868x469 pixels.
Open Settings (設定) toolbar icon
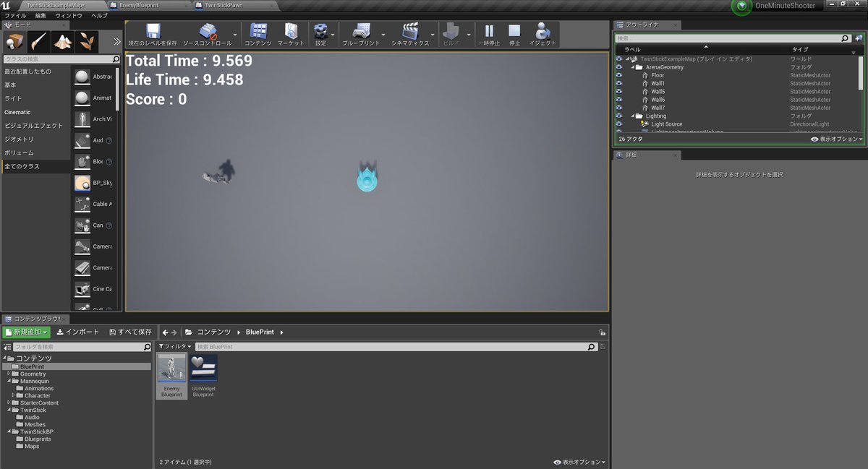pyautogui.click(x=320, y=34)
